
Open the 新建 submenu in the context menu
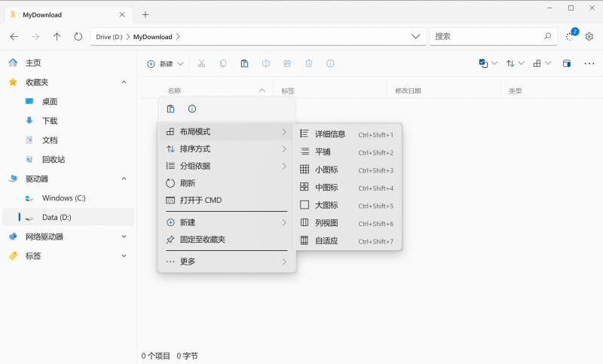pyautogui.click(x=227, y=222)
